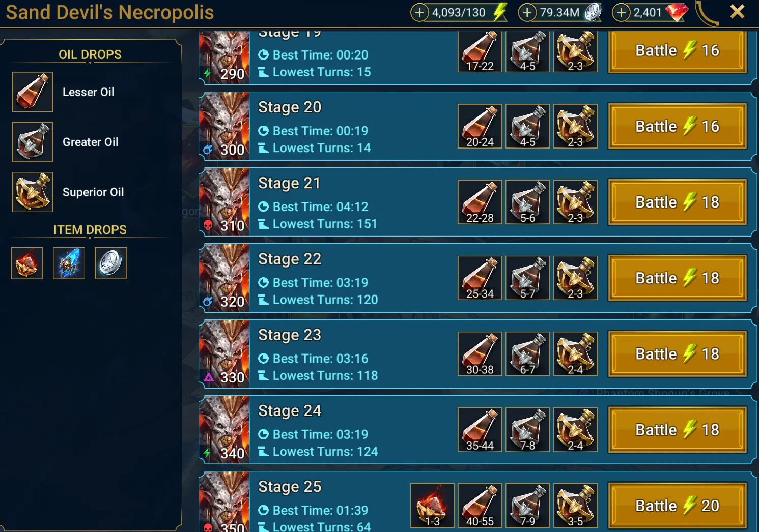Screen dimensions: 759x532
Task: Click the Greater Oil icon in Oil Drops
Action: (x=33, y=142)
